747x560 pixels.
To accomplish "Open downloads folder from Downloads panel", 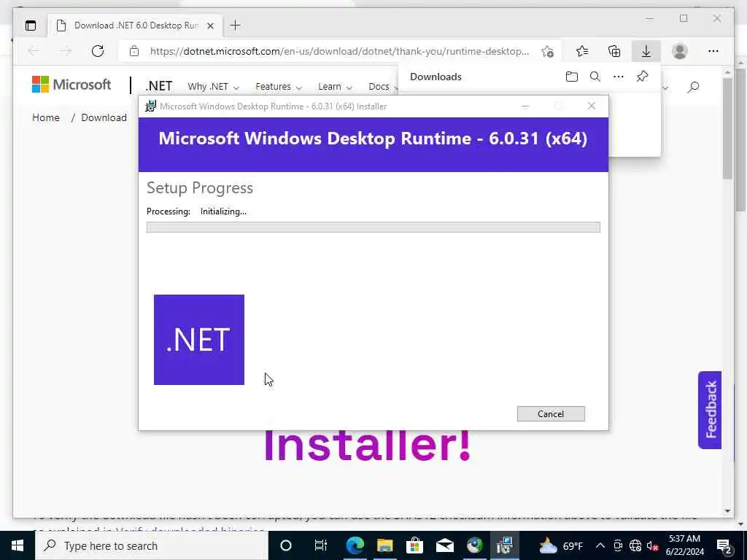I will 572,77.
